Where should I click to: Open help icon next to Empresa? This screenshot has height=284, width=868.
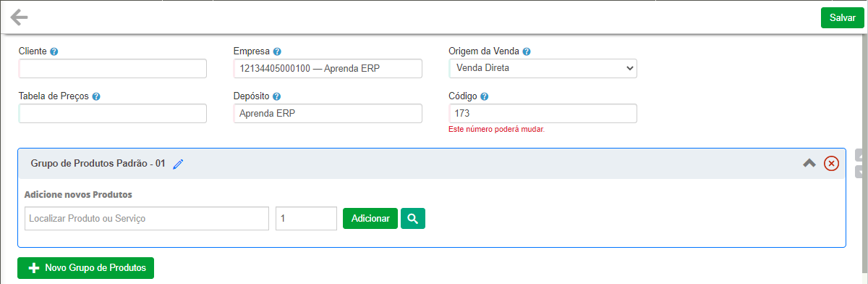click(278, 52)
